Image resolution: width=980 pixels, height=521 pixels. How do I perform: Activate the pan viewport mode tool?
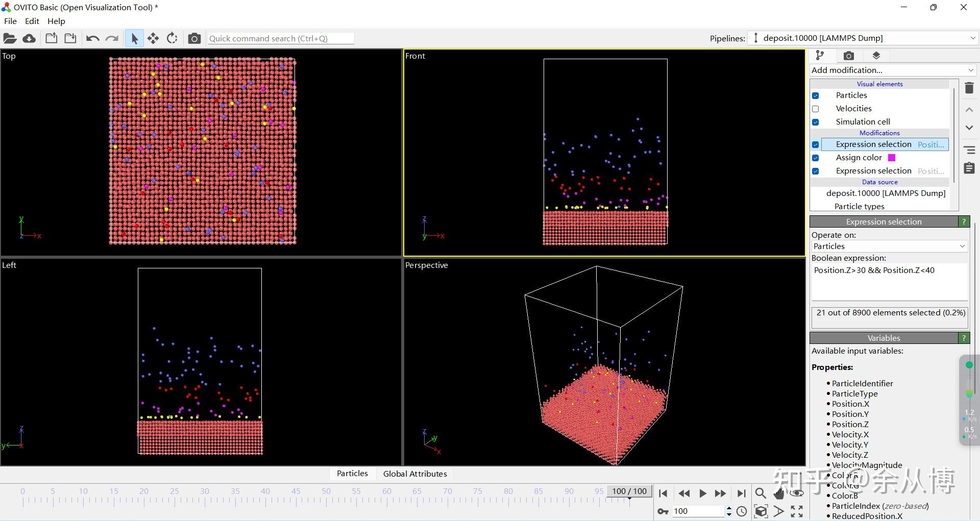[153, 38]
